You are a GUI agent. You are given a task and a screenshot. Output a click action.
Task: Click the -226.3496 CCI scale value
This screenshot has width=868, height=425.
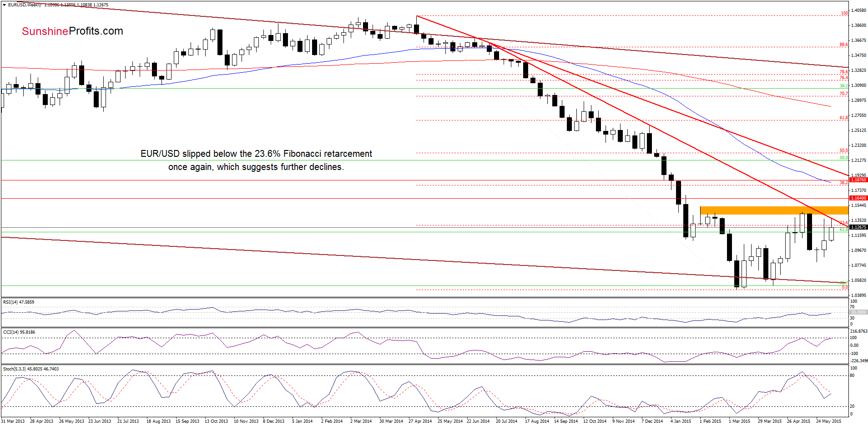pos(859,361)
